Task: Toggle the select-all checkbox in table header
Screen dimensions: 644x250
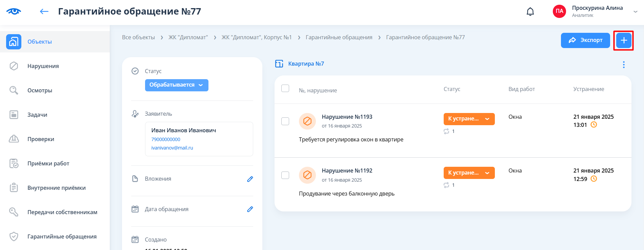Action: point(285,88)
